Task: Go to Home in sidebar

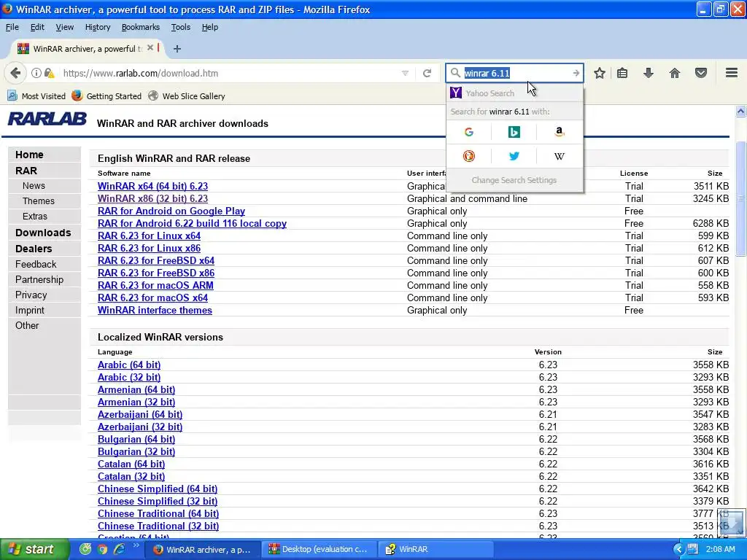Action: coord(29,155)
